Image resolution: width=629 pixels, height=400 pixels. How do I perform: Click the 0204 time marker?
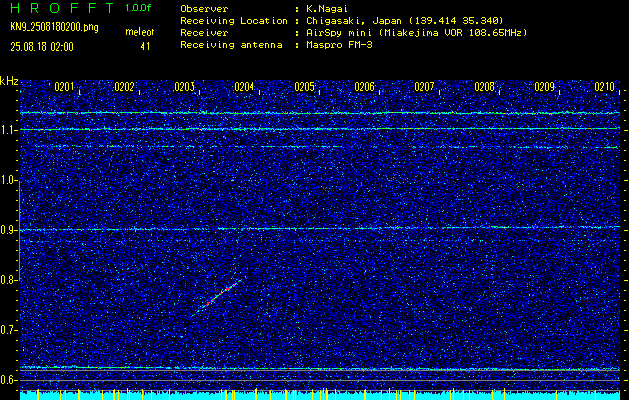tap(244, 87)
